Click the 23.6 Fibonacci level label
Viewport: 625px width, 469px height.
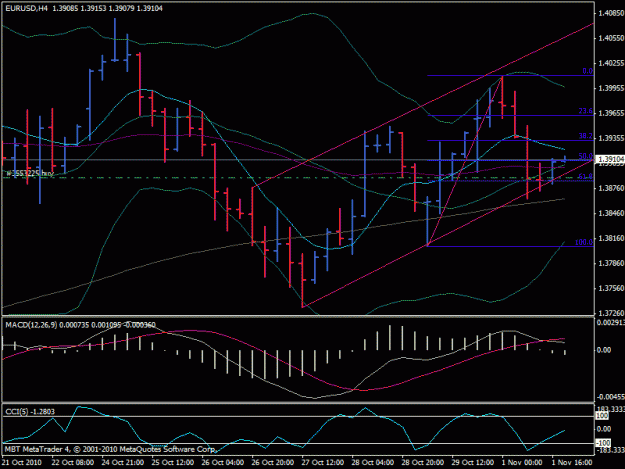586,111
